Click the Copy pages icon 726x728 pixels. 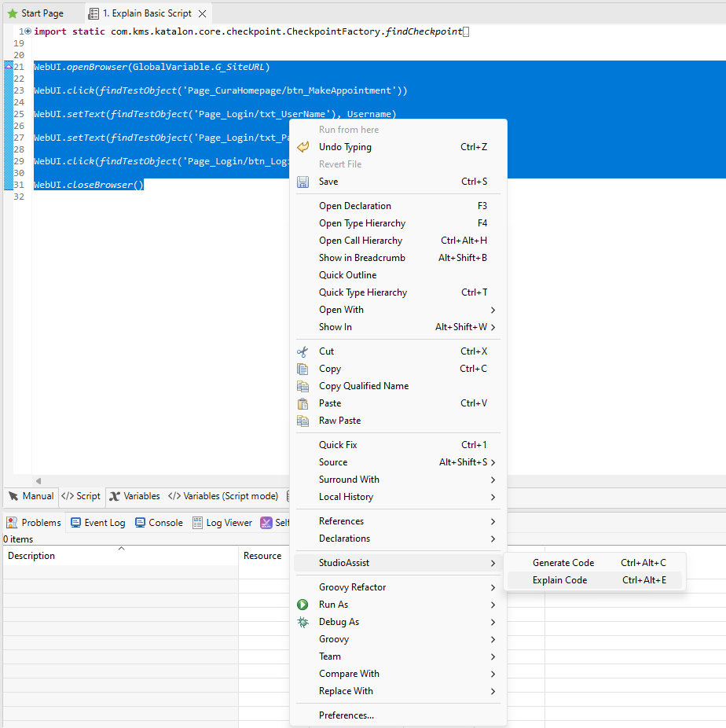click(x=302, y=369)
